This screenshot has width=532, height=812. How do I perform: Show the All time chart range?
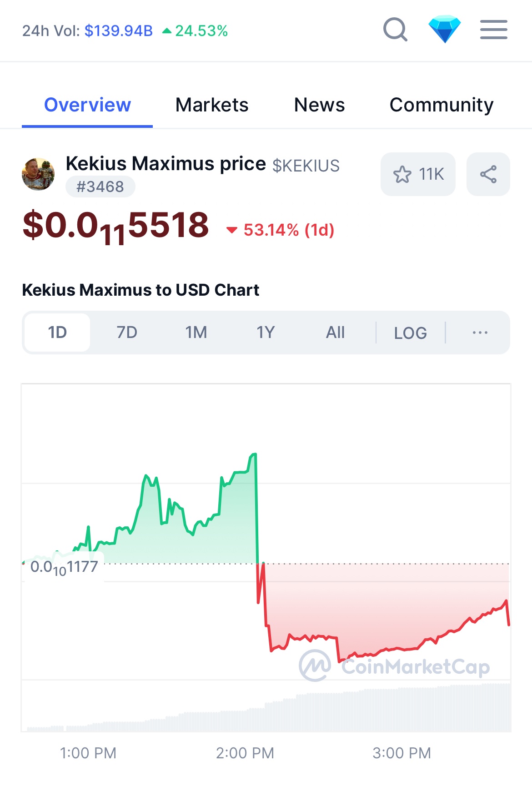(x=335, y=333)
